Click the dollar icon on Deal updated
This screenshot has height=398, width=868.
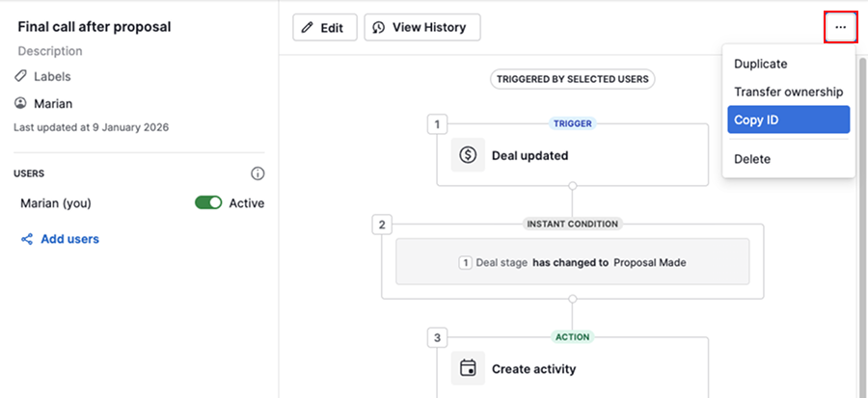coord(468,155)
